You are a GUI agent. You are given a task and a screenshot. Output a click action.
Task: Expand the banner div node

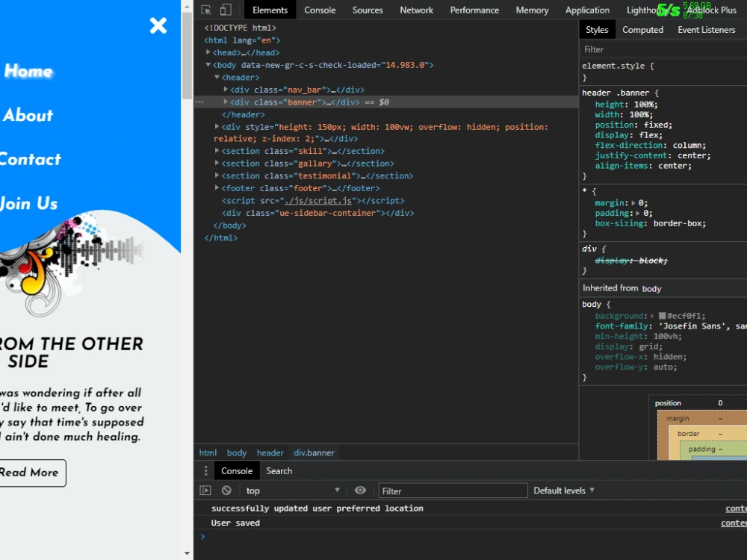point(226,102)
